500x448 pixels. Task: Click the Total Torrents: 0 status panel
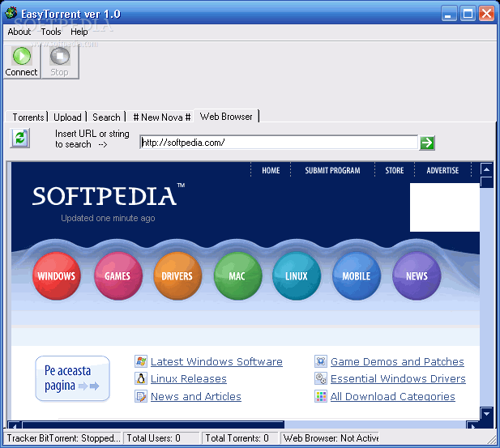tap(239, 438)
